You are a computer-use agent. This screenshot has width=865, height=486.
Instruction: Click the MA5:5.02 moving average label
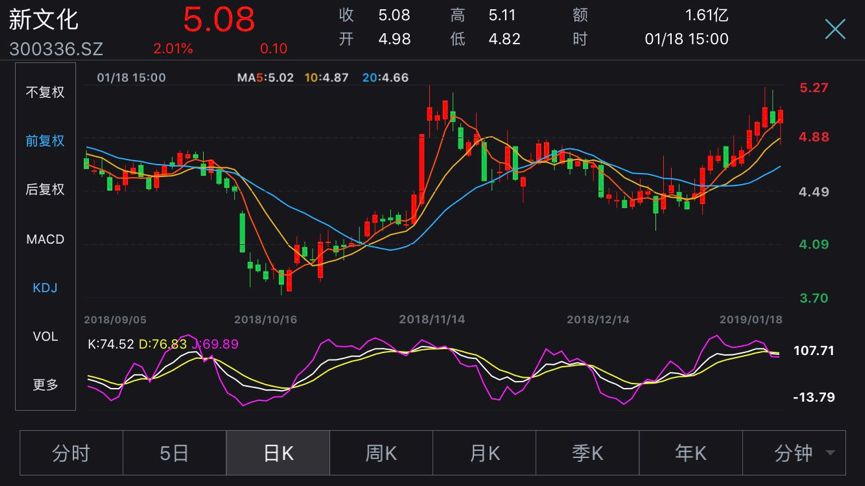point(265,77)
